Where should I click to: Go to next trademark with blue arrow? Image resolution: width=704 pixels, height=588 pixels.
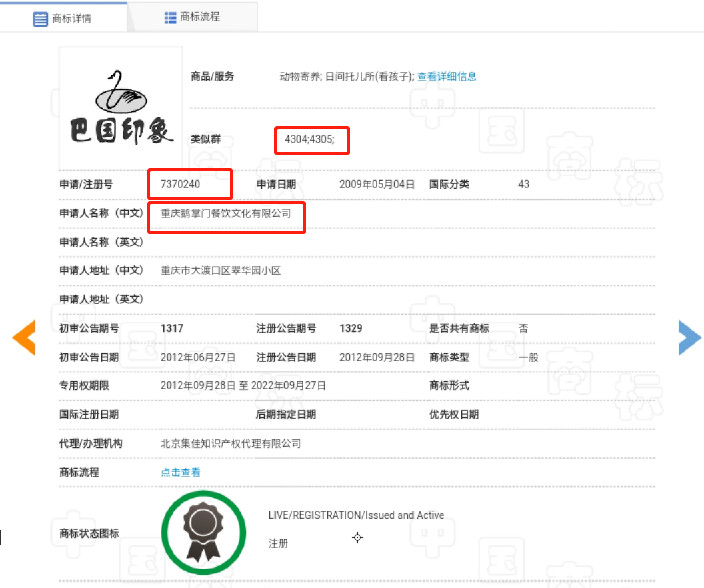[x=689, y=338]
